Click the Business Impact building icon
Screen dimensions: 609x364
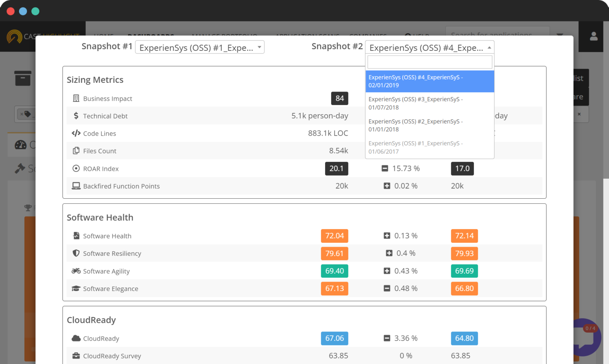point(76,98)
